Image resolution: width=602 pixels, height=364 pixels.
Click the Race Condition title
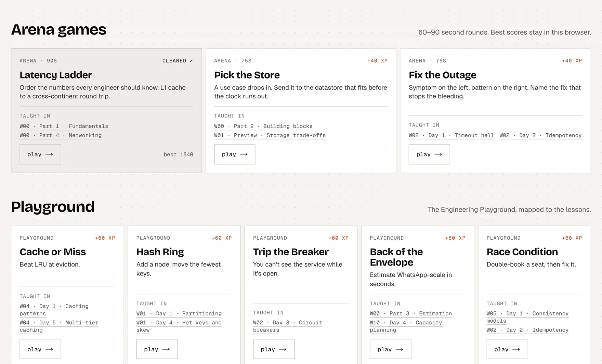[x=522, y=252]
